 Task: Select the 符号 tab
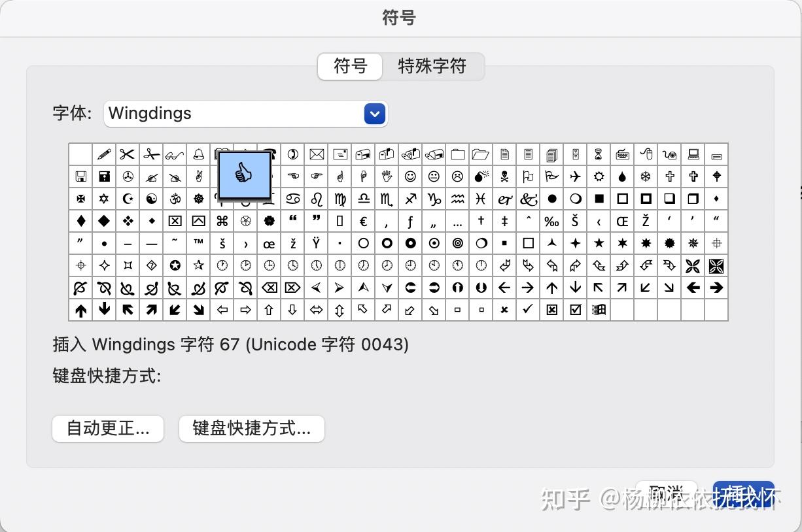[x=350, y=66]
